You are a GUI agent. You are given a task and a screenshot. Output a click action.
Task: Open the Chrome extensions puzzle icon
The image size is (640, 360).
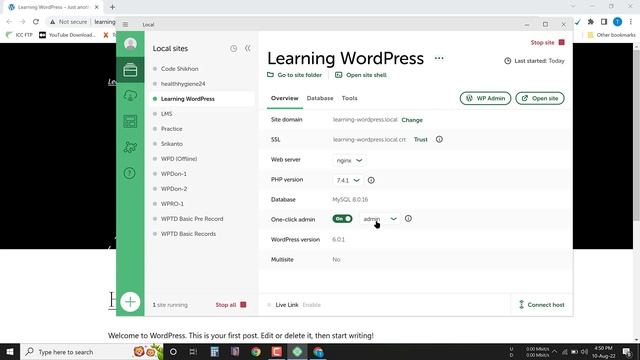point(591,22)
